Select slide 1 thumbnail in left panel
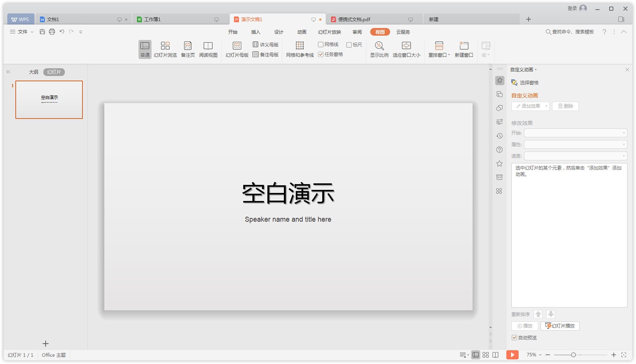The height and width of the screenshot is (364, 636). [49, 99]
